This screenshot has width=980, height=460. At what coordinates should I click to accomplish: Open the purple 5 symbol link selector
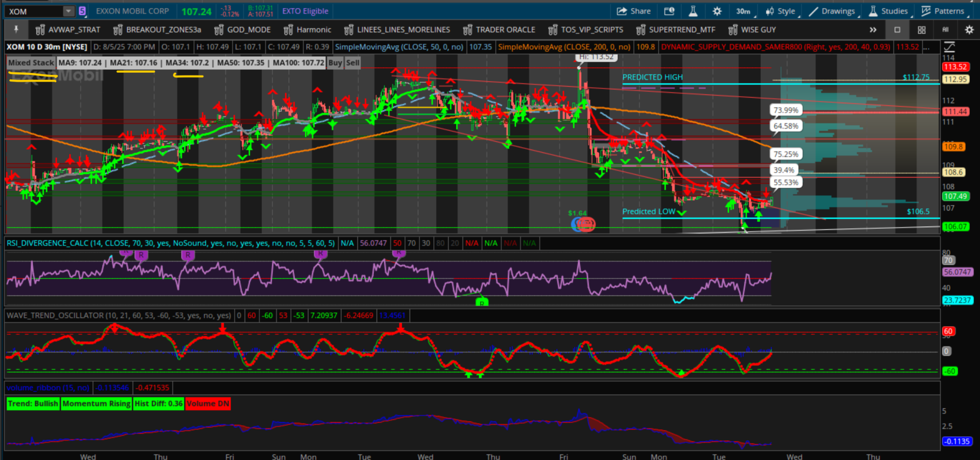(x=82, y=11)
